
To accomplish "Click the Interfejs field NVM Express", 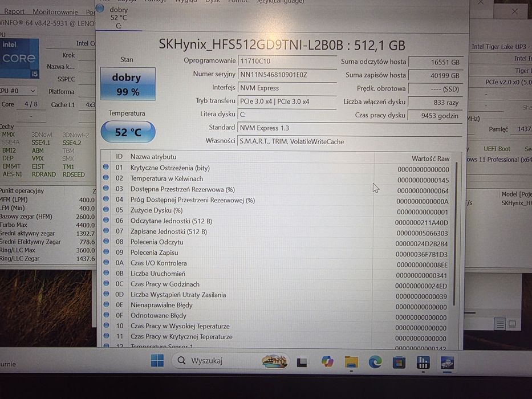I will pos(287,88).
